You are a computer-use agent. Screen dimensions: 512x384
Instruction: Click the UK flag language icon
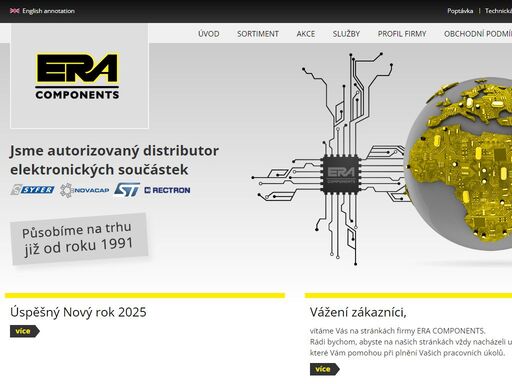(14, 11)
